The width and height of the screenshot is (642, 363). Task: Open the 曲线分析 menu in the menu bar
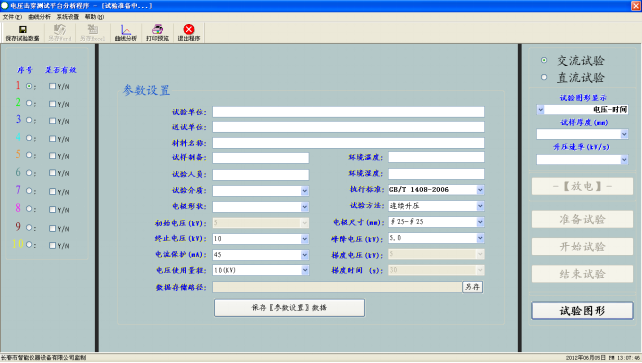[39, 17]
